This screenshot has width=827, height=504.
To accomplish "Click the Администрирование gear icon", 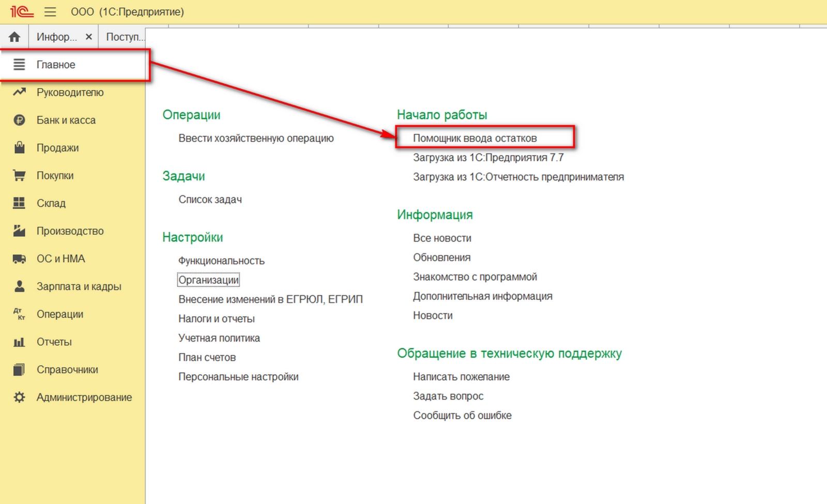I will coord(19,397).
